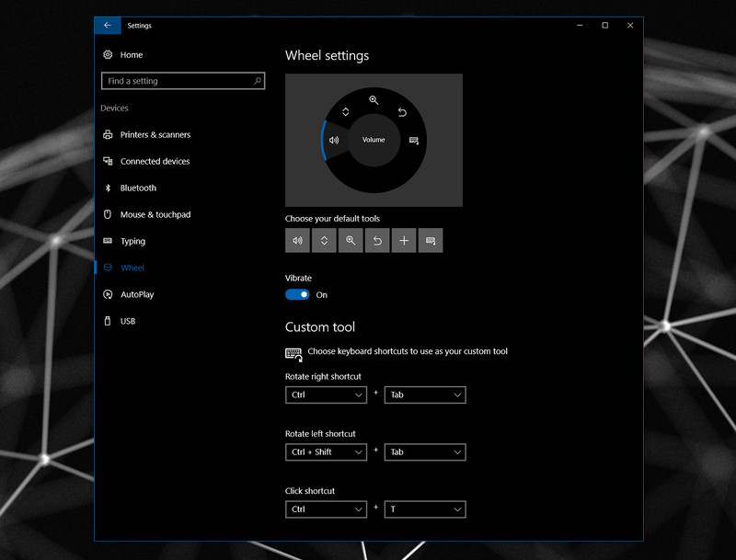Toggle the Vibrate switch off
Image resolution: width=736 pixels, height=560 pixels.
pos(297,294)
